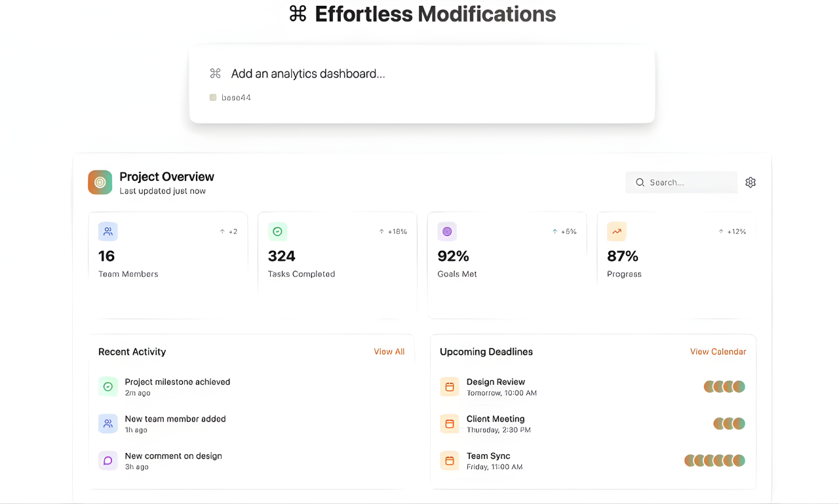Select the orange Progress trend icon
This screenshot has height=504, width=839.
[616, 231]
